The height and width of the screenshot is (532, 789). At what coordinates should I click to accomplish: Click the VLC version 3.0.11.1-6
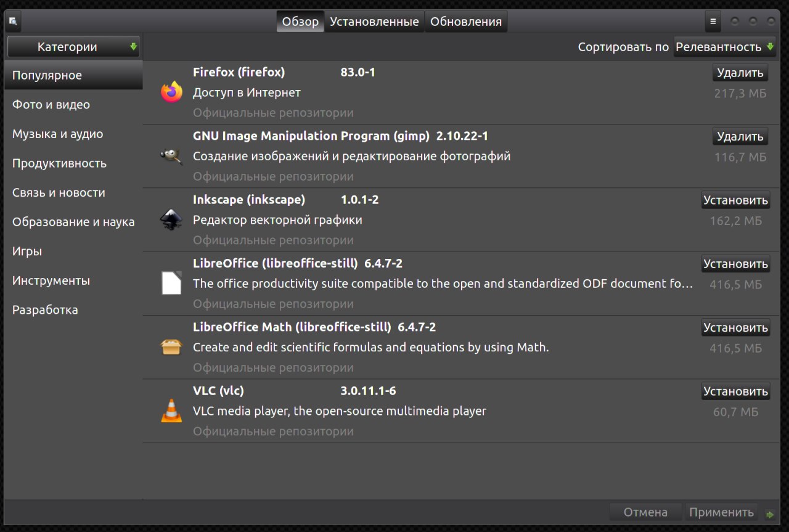point(368,390)
